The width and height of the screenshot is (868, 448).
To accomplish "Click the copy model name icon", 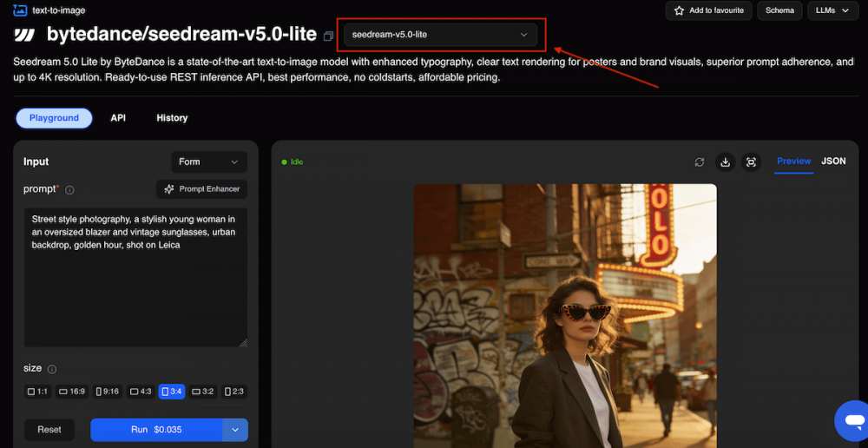I will 328,36.
